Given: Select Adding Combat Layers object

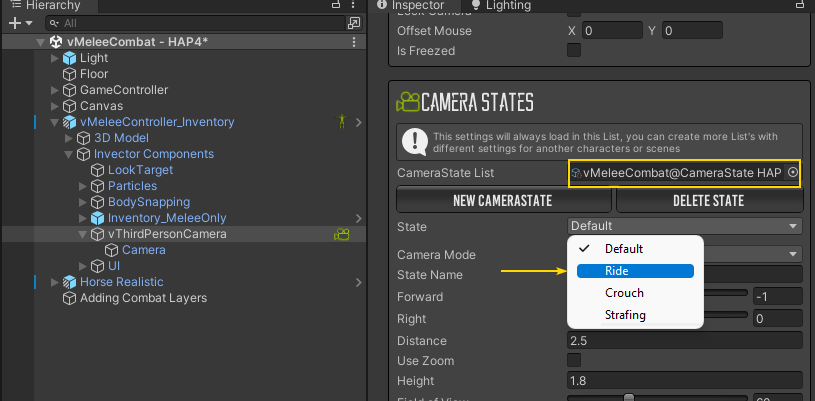Looking at the screenshot, I should click(143, 298).
